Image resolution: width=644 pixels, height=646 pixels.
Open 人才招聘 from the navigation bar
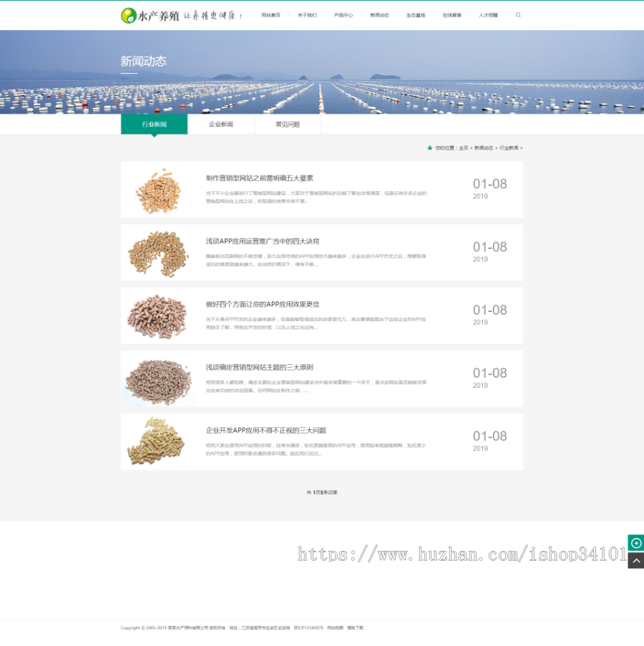pyautogui.click(x=488, y=15)
